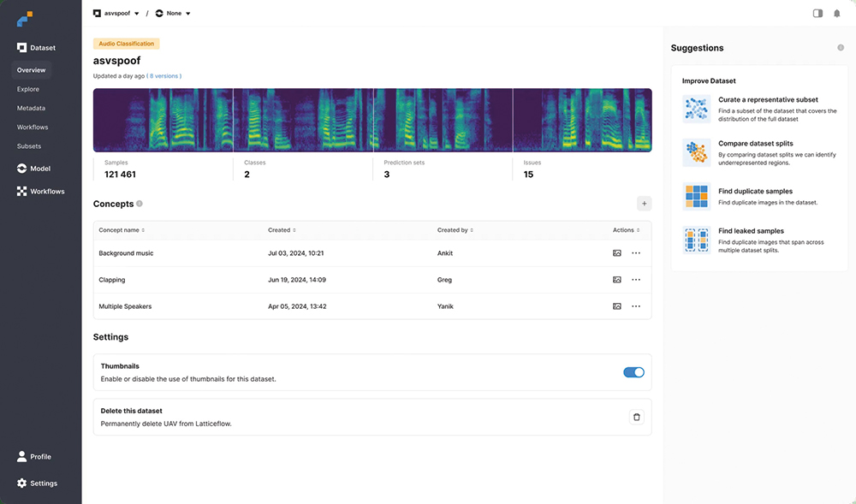Sort the Actions column
This screenshot has width=856, height=504.
point(627,230)
